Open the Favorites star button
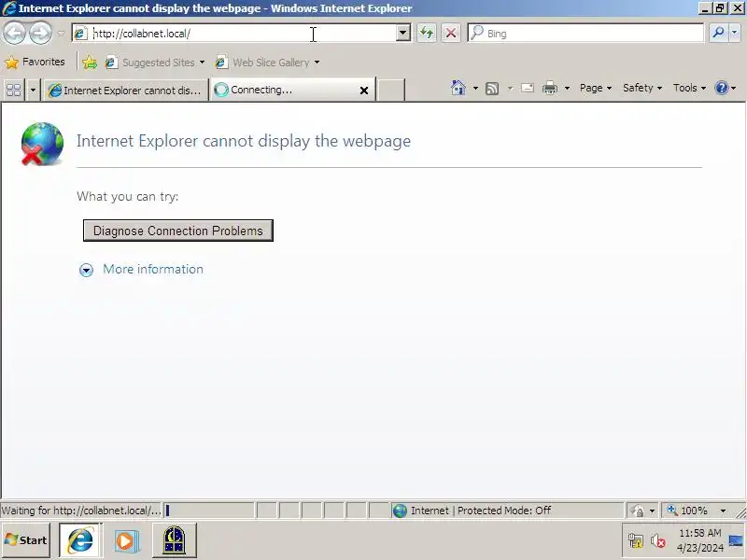747x560 pixels. coord(35,62)
